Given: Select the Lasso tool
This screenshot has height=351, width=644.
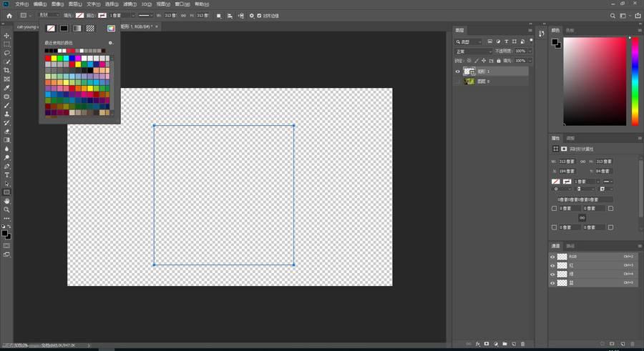Looking at the screenshot, I should coord(7,53).
